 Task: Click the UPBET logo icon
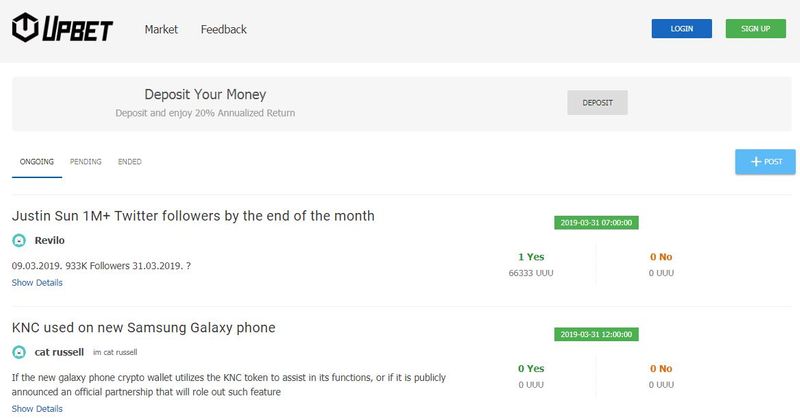pos(27,28)
